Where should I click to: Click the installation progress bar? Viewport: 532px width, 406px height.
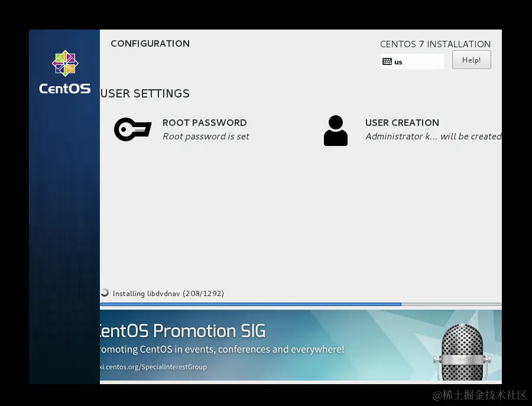tap(301, 304)
